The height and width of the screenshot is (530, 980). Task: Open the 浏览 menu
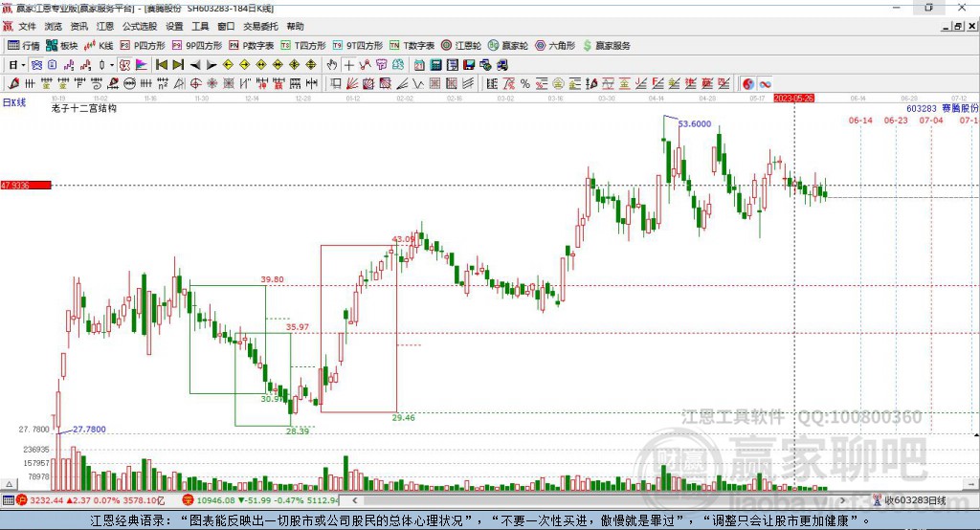54,26
